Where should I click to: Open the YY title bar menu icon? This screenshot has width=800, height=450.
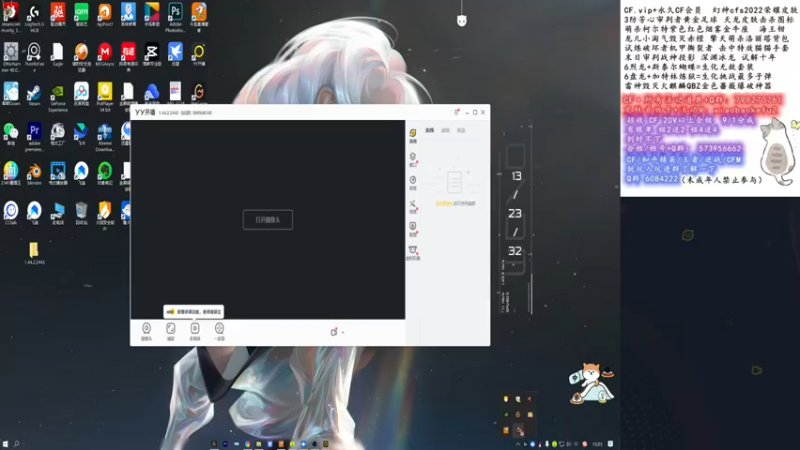457,112
